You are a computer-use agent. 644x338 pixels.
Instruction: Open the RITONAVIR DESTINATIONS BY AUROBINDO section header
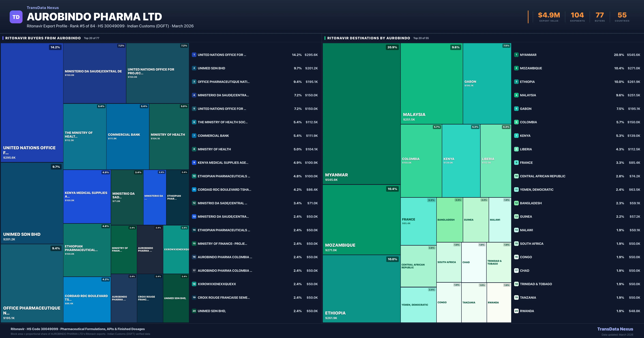(x=369, y=38)
